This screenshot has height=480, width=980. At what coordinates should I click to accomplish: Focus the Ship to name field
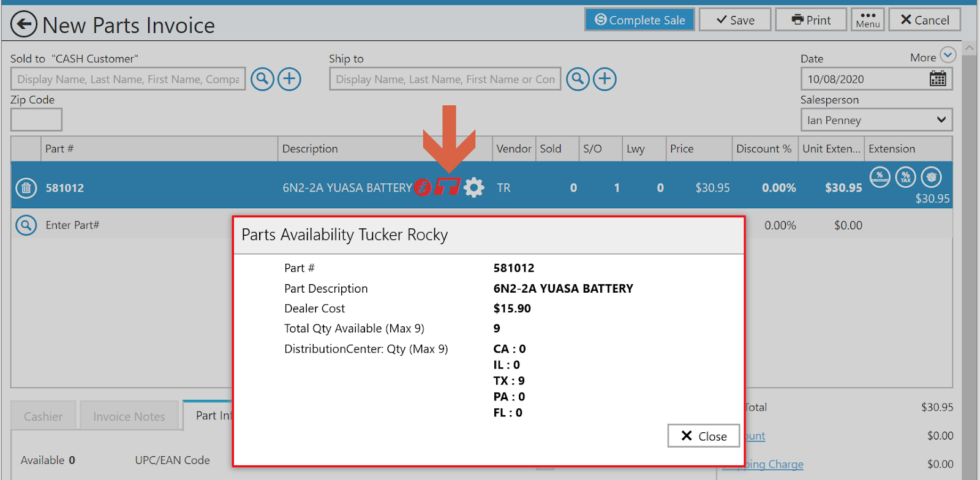point(445,79)
